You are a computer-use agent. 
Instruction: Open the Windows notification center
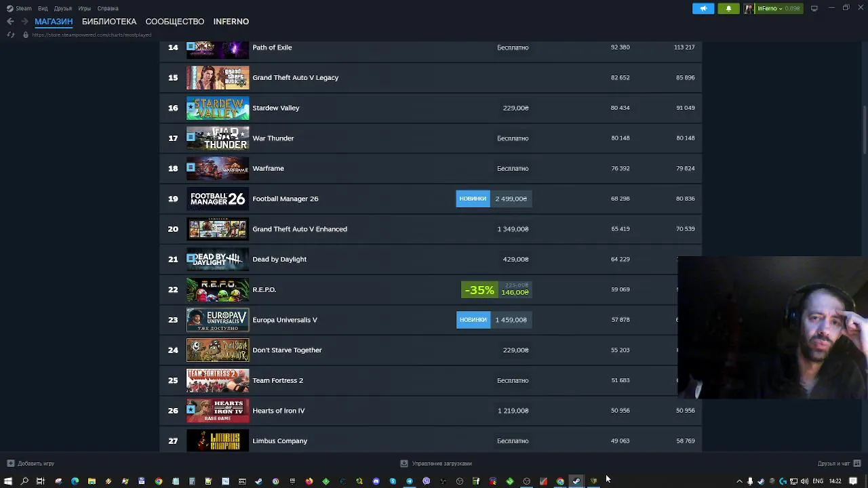click(x=853, y=481)
